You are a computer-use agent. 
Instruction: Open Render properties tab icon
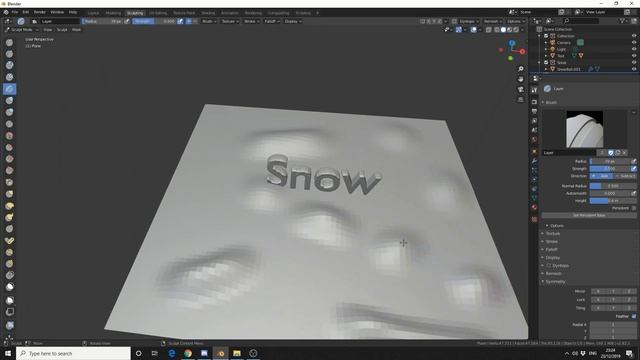point(534,102)
